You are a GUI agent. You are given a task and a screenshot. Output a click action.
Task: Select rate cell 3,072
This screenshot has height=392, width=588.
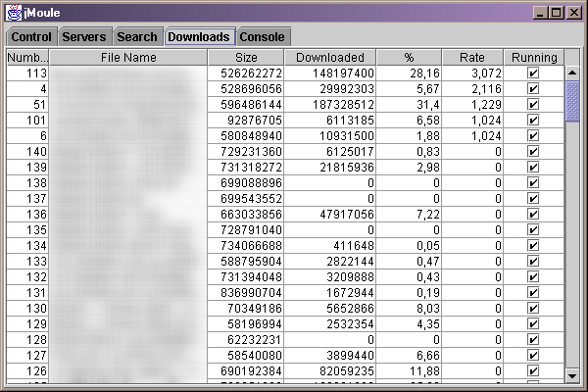472,73
